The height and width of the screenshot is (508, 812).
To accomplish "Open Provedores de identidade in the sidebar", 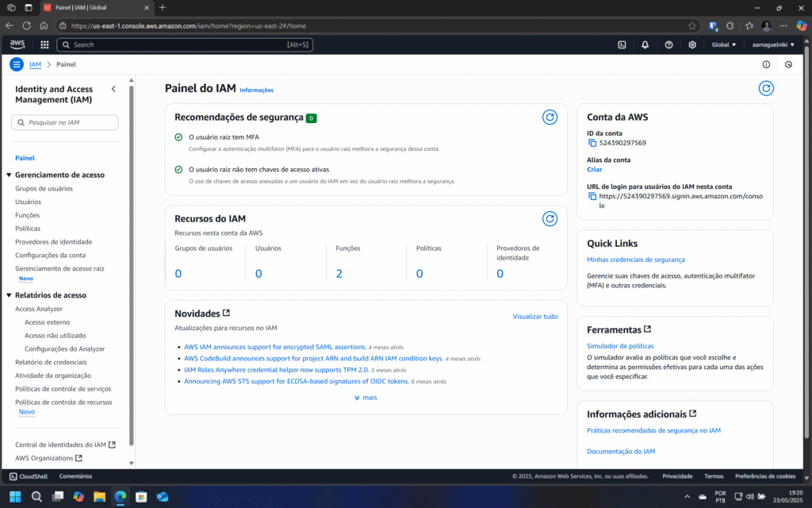I will click(x=53, y=242).
